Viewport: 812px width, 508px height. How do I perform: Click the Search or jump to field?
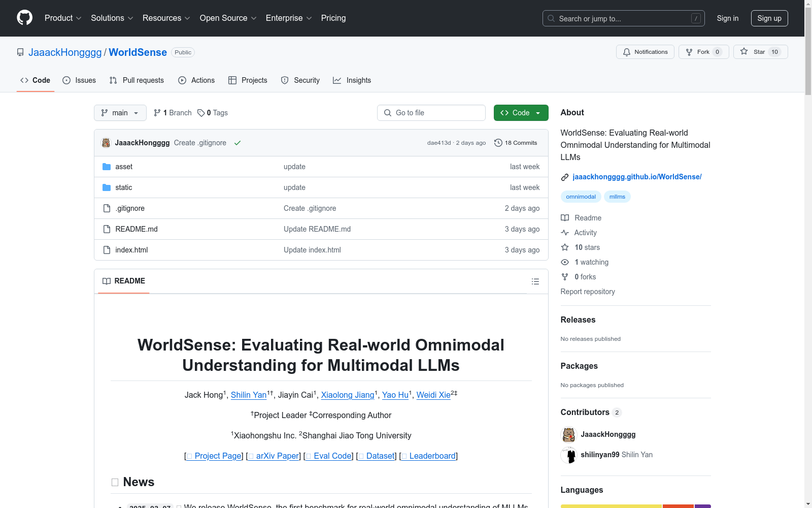pyautogui.click(x=624, y=18)
